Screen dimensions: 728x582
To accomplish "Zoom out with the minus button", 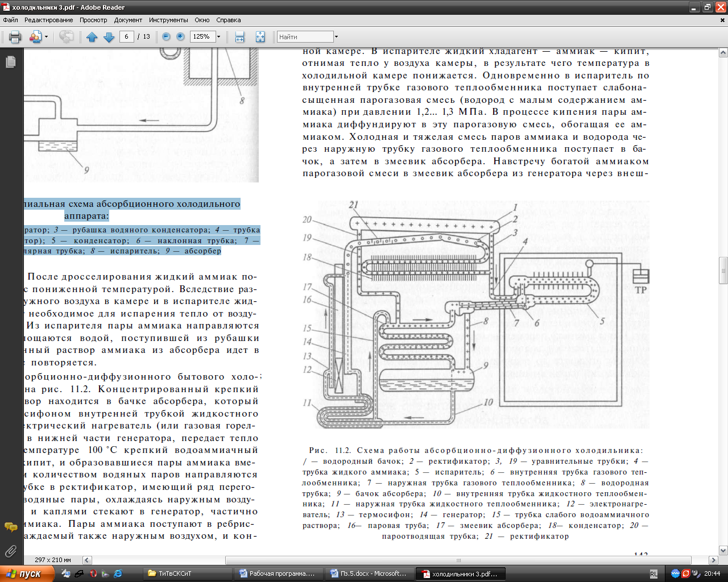I will 166,36.
